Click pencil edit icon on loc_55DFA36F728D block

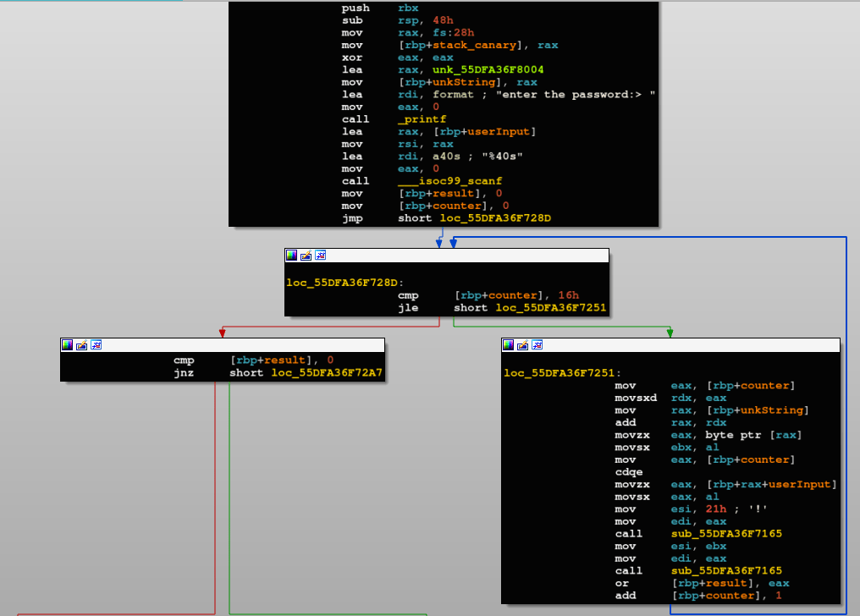pyautogui.click(x=306, y=256)
